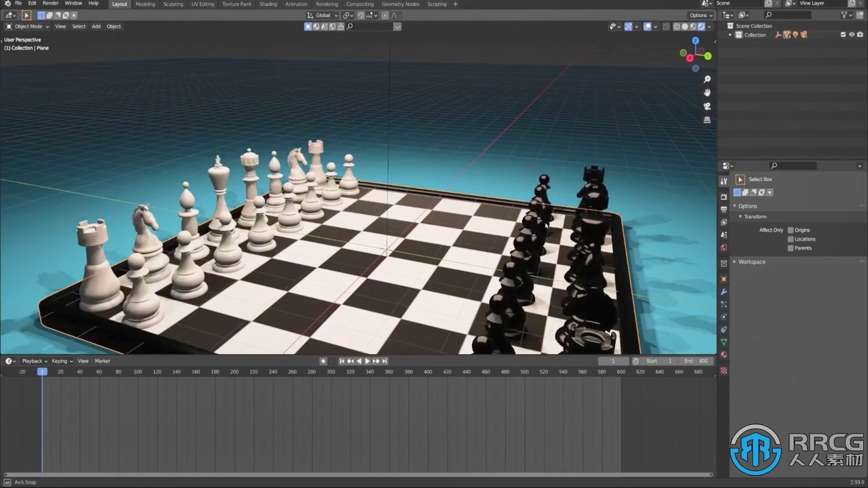Click the Blender logo menu icon
This screenshot has width=868, height=488.
(7, 3)
